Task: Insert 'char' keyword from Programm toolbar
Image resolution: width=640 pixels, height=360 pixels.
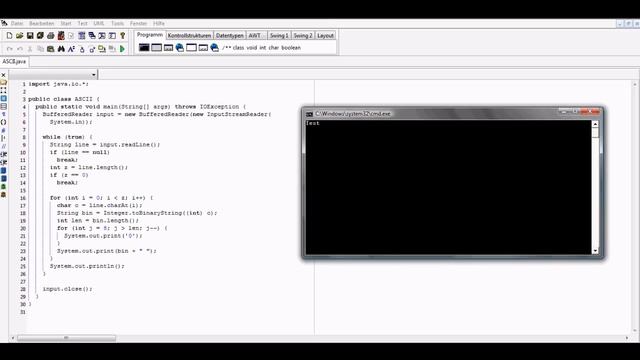Action: click(x=273, y=48)
